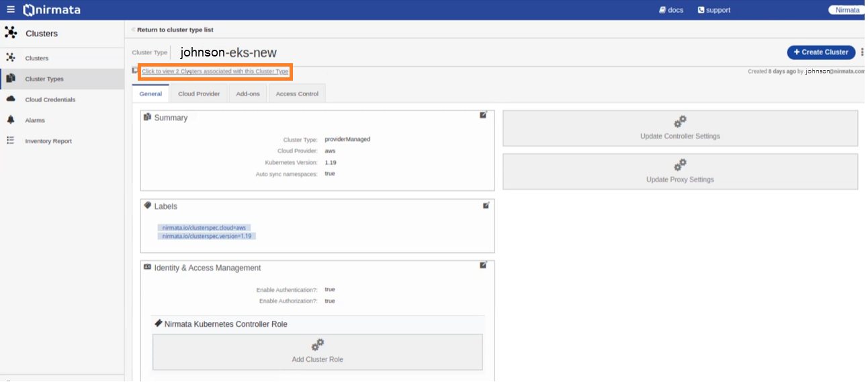Edit Identity & Access Management section
This screenshot has width=868, height=386.
pyautogui.click(x=483, y=265)
